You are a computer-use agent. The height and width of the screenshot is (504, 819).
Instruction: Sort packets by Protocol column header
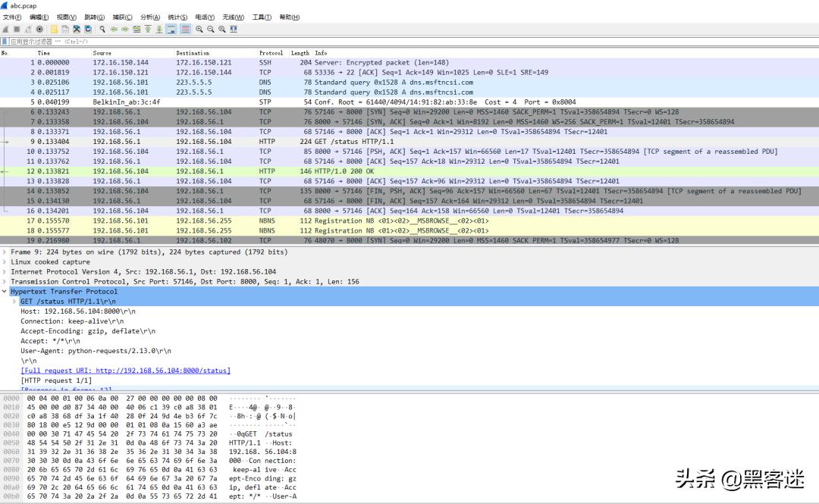click(x=271, y=53)
